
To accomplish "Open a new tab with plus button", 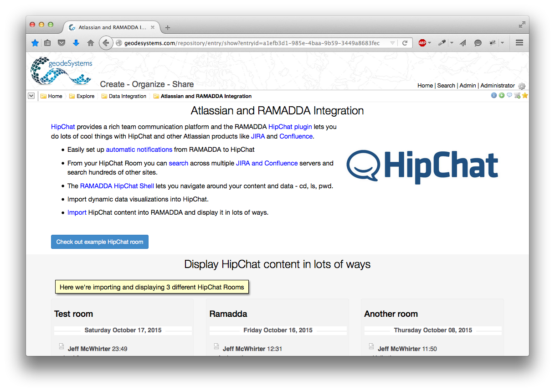I will 168,27.
